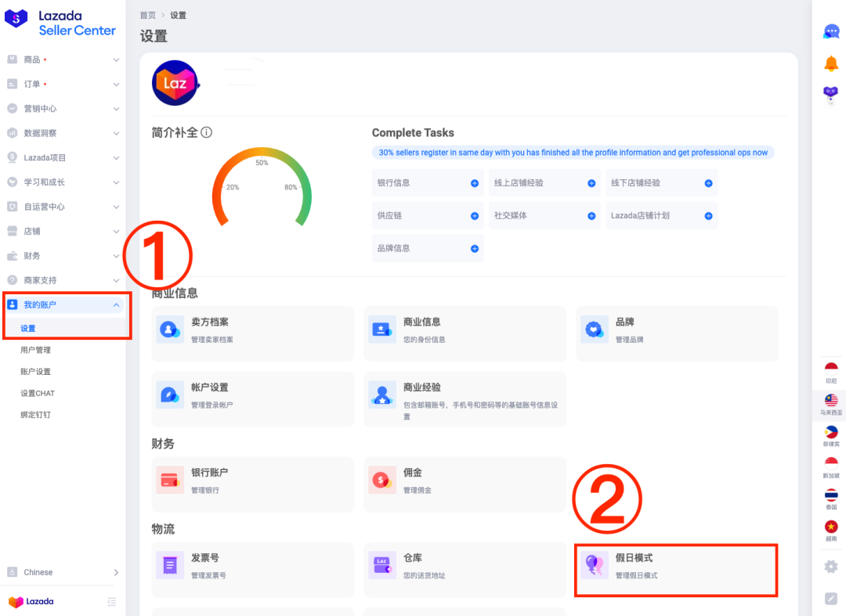
Task: Add 银行信息 with plus icon
Action: [475, 183]
